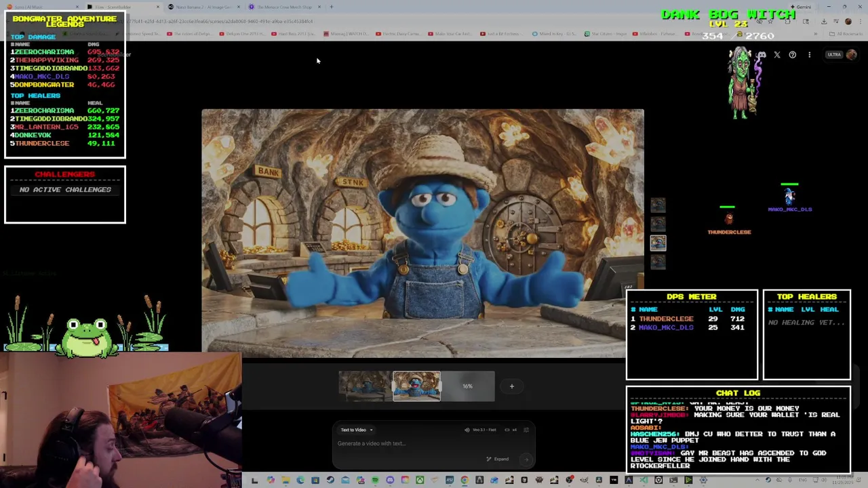Submit the prompt with arrow button

click(526, 459)
